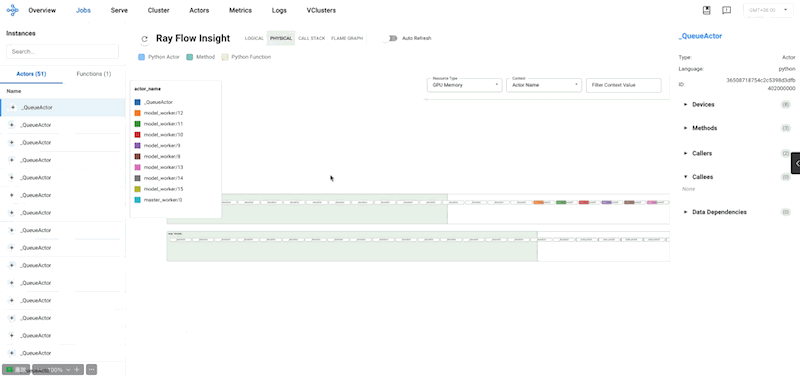Click the side panel collapse arrow handle
The image size is (800, 376).
click(x=796, y=163)
